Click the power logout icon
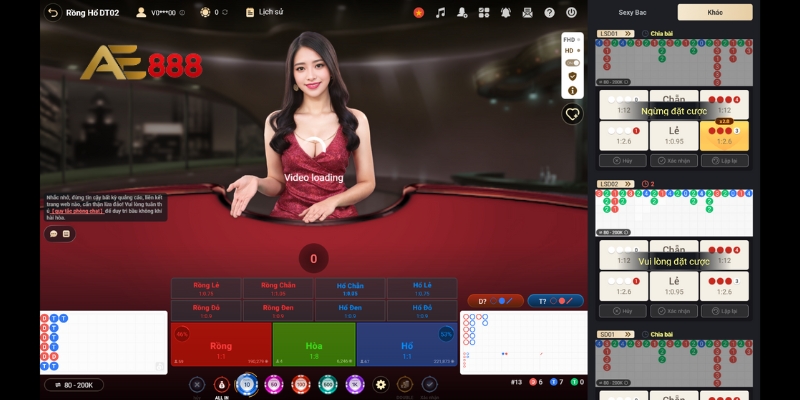Image resolution: width=800 pixels, height=400 pixels. tap(571, 13)
